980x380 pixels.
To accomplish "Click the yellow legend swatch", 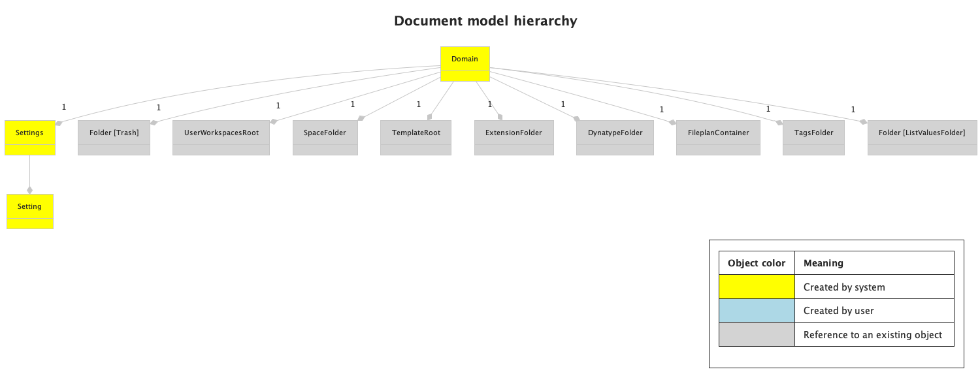I will [x=756, y=287].
